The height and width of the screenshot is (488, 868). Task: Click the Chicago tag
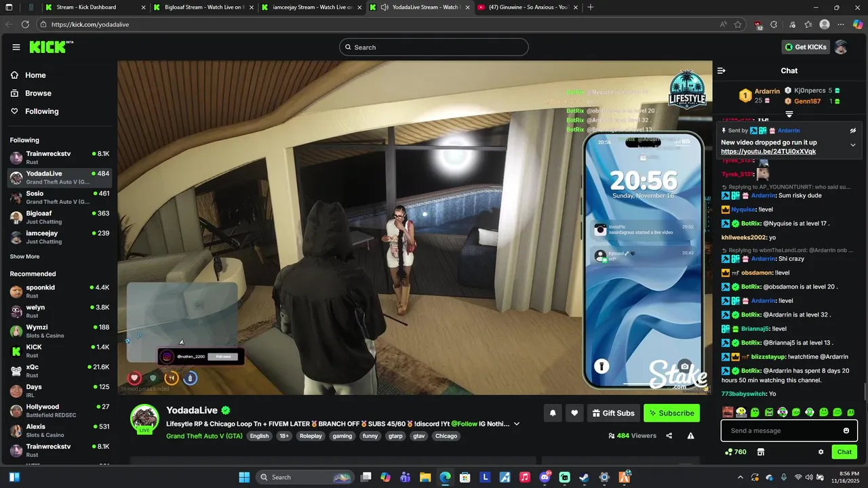point(446,436)
